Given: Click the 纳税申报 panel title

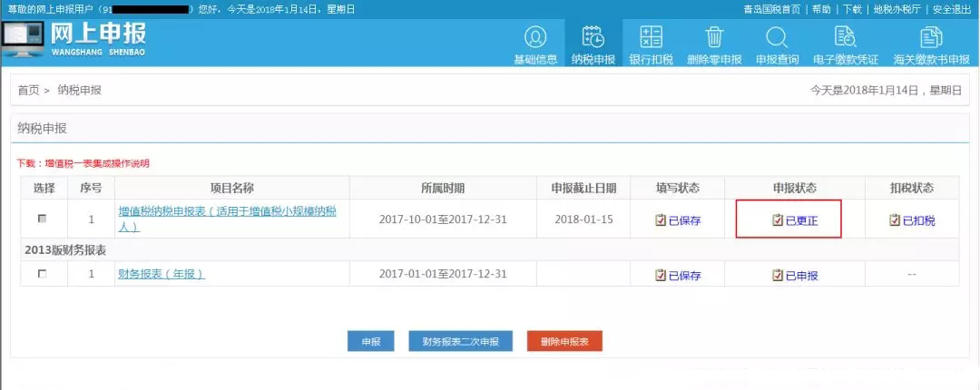Looking at the screenshot, I should [42, 129].
